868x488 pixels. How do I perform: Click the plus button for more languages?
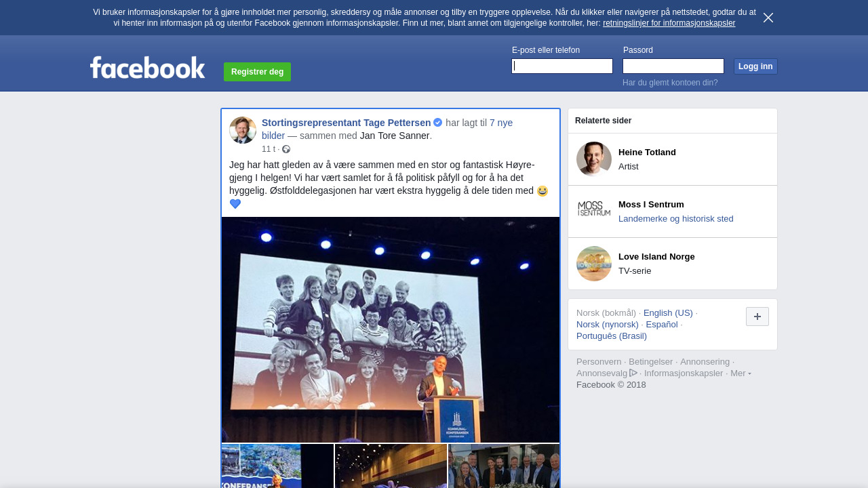[757, 317]
